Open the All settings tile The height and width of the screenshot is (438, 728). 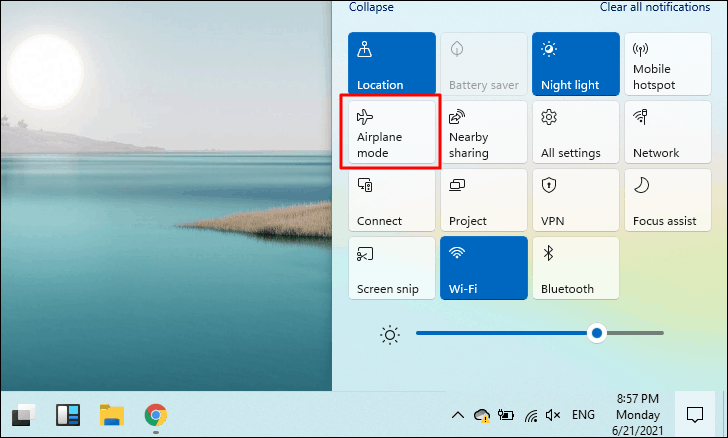576,132
